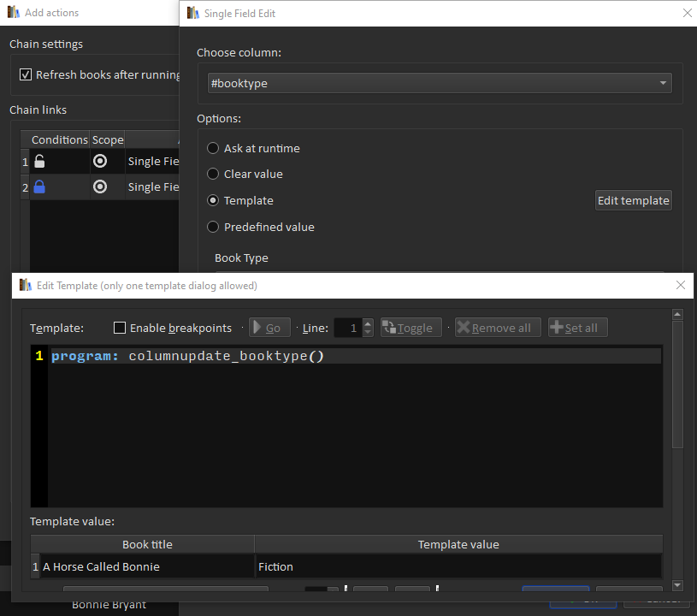Click the scope target icon in chain row 2
This screenshot has height=616, width=697.
tap(100, 187)
